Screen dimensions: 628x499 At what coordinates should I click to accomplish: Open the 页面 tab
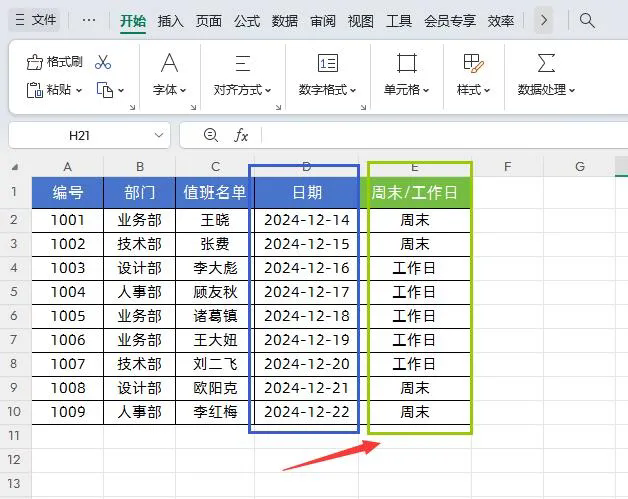(209, 21)
